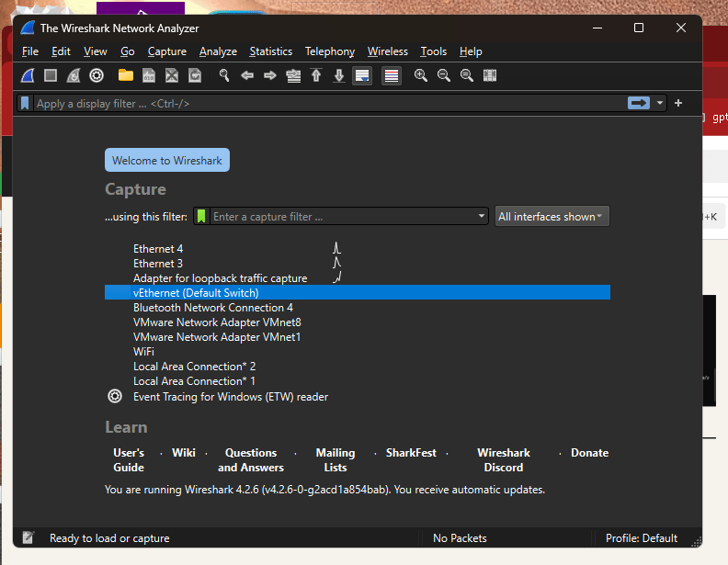Add a display filter button (plus)
The width and height of the screenshot is (728, 565).
click(x=678, y=103)
